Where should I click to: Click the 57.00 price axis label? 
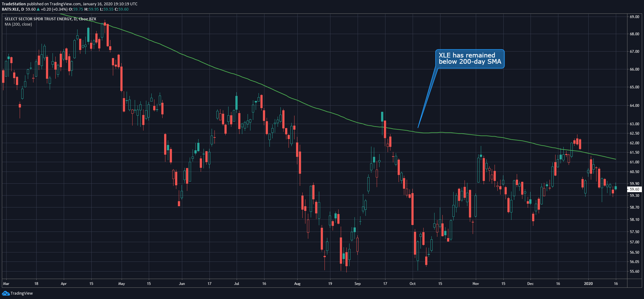point(634,242)
